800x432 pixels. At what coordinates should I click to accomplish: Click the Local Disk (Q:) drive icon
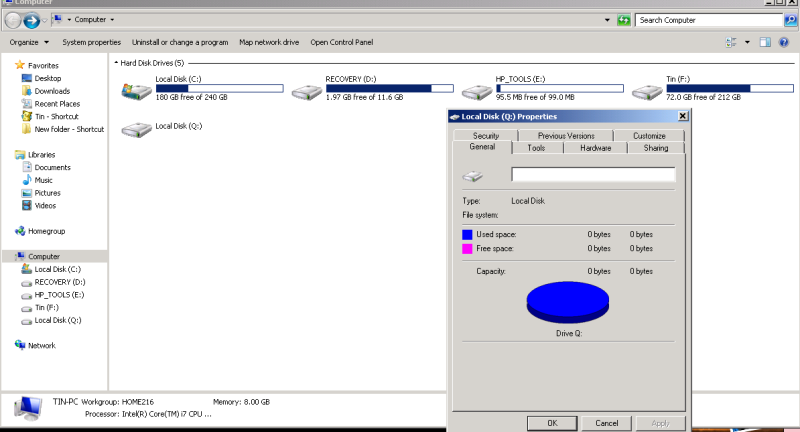pyautogui.click(x=134, y=129)
